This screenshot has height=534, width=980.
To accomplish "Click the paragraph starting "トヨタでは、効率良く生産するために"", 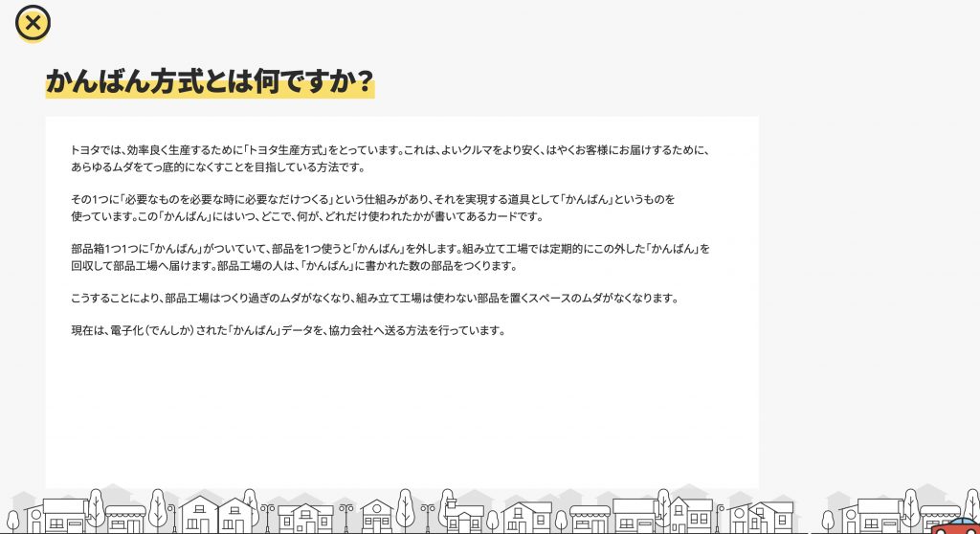I will click(x=390, y=159).
